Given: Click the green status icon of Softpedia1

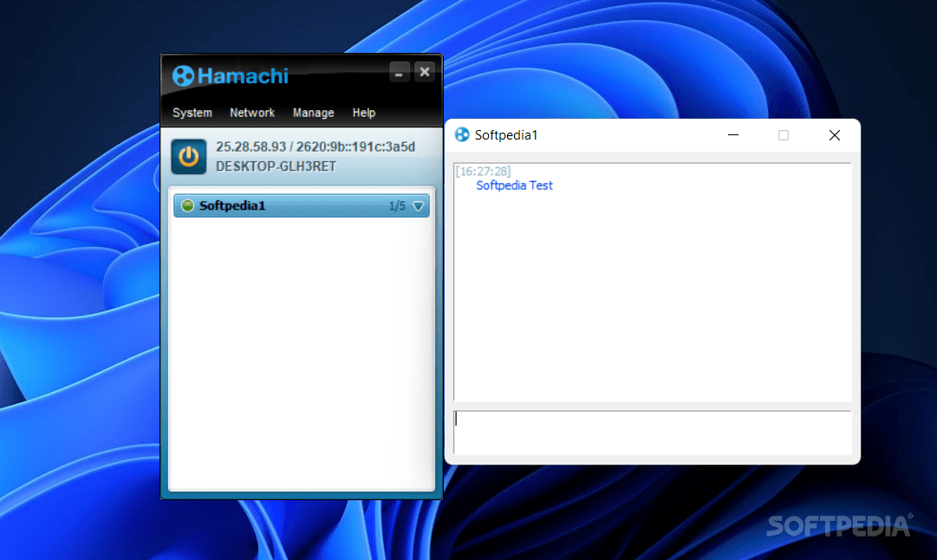Looking at the screenshot, I should 187,205.
